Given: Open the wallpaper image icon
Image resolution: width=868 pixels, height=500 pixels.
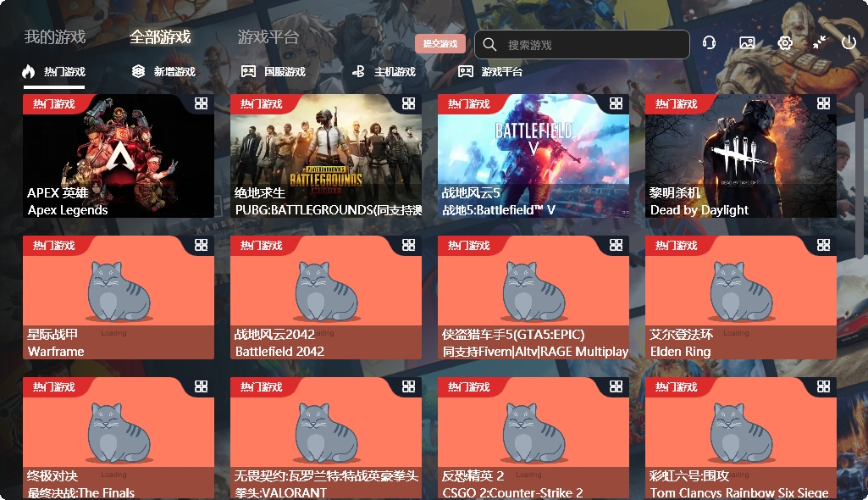Looking at the screenshot, I should [x=747, y=42].
